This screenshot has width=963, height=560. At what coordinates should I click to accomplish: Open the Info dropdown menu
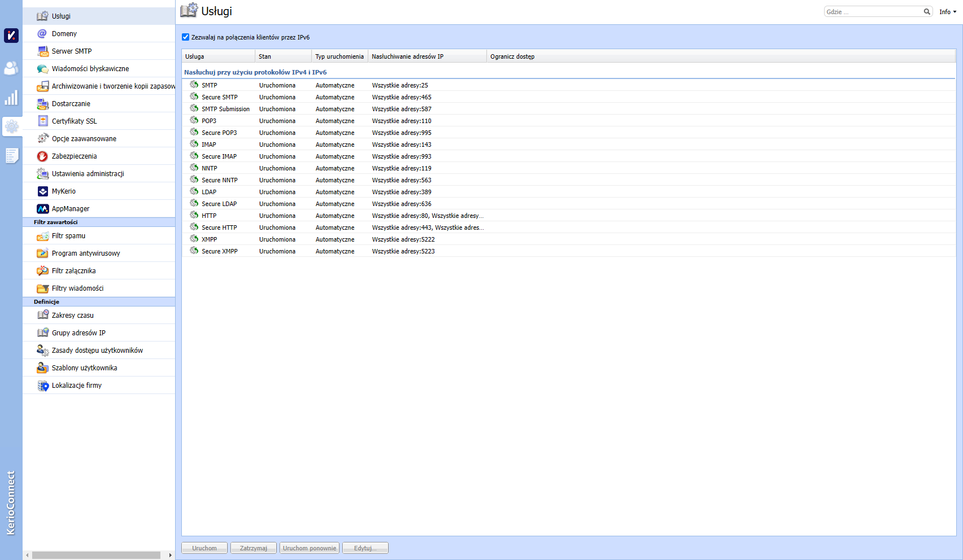click(947, 12)
